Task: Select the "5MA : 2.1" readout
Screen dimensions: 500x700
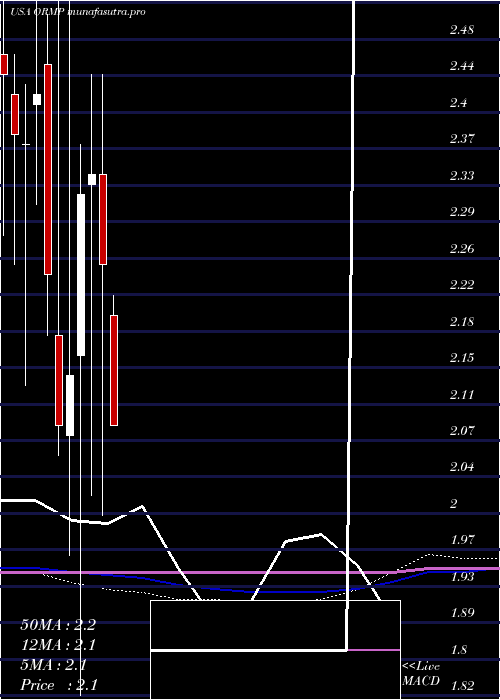Action: point(54,665)
